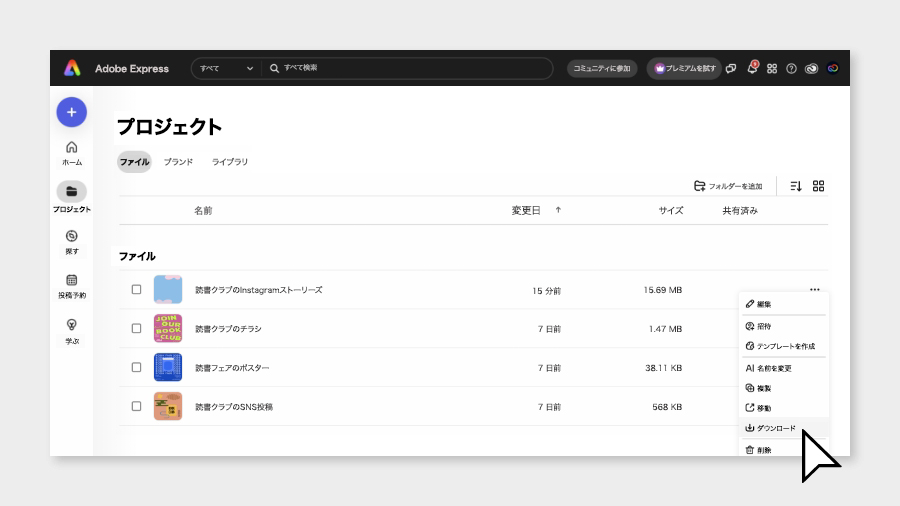Viewport: 900px width, 506px height.
Task: Click the 15.69 MB size value
Action: [663, 290]
